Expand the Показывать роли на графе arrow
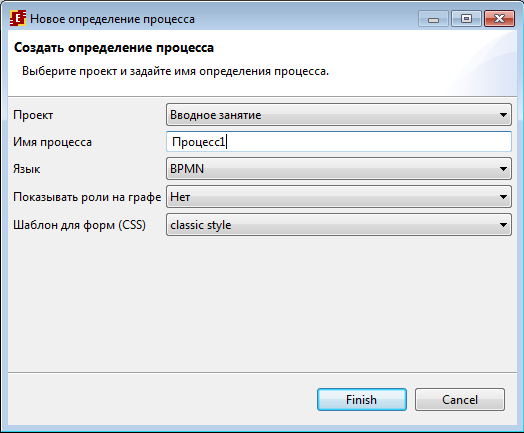 [503, 197]
